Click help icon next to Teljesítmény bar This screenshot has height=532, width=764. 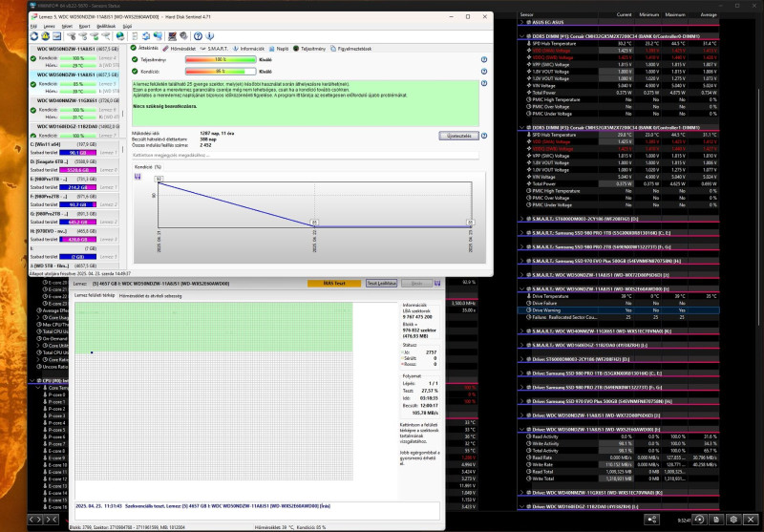[x=484, y=59]
